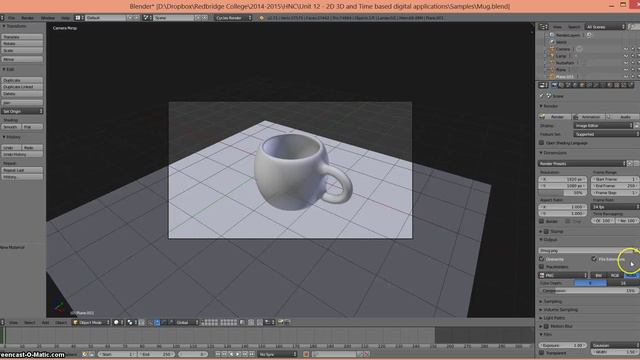
Task: Open the Render Presets dropdown
Action: 582,163
